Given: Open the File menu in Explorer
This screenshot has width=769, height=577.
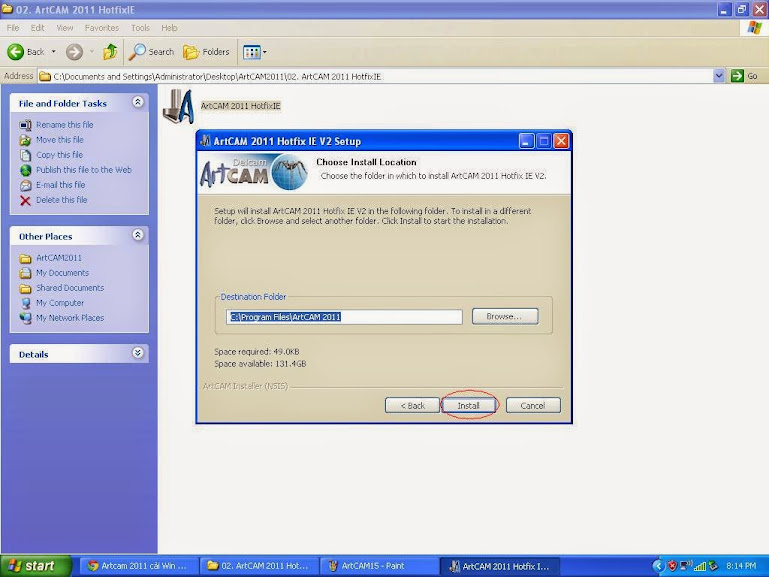Looking at the screenshot, I should point(13,28).
